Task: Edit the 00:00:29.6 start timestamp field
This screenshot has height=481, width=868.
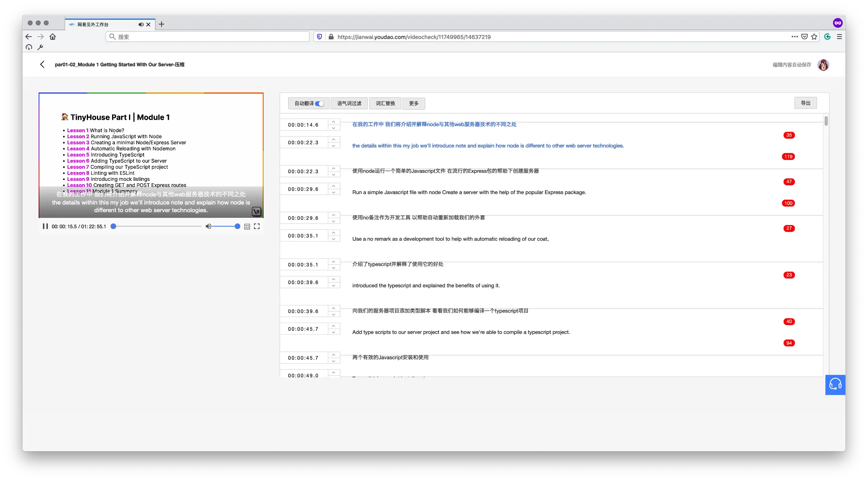Action: click(303, 218)
